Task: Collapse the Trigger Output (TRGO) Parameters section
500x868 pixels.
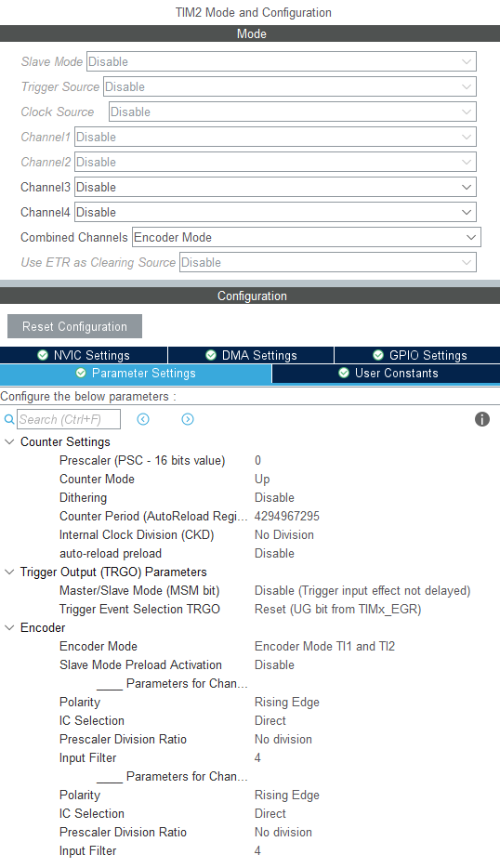Action: 9,572
